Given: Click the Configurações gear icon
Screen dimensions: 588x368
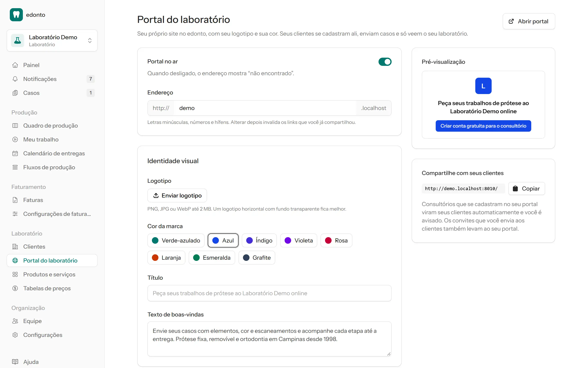Looking at the screenshot, I should (15, 335).
